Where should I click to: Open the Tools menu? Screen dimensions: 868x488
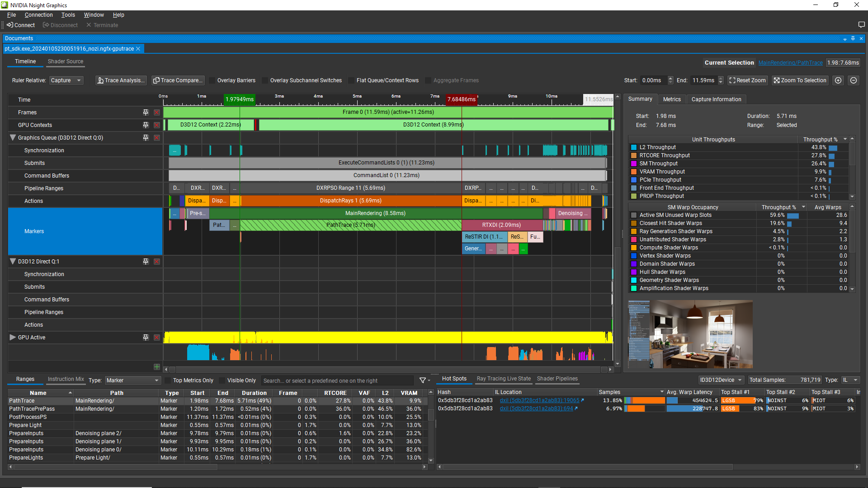coord(68,15)
